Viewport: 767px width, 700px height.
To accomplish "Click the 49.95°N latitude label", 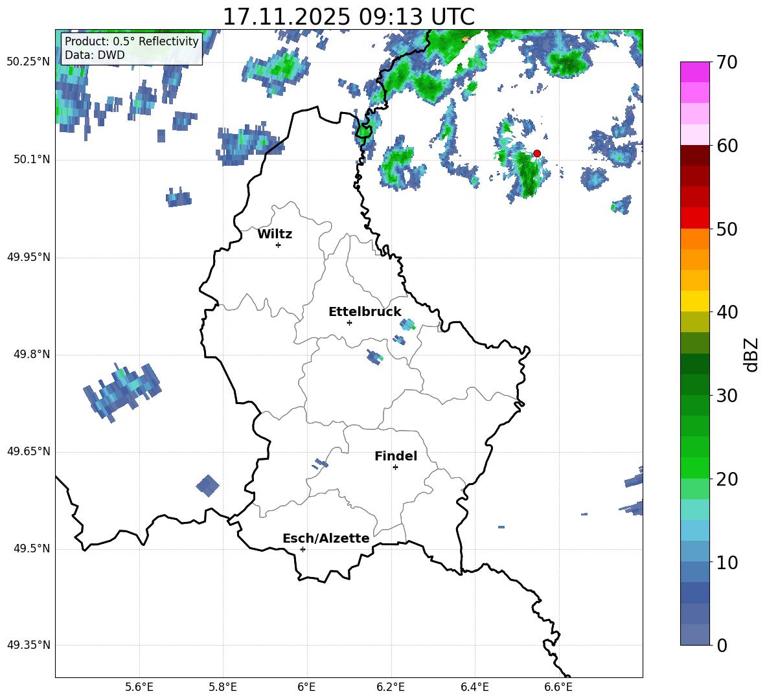I will [x=29, y=257].
